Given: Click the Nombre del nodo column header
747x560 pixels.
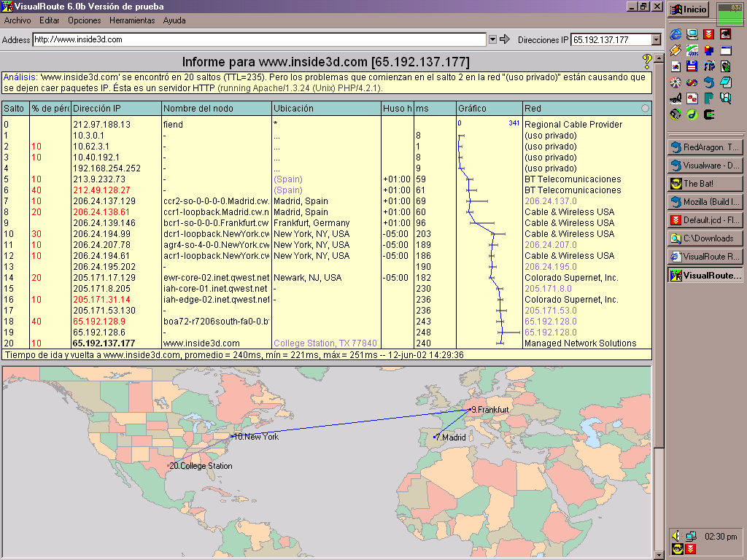Looking at the screenshot, I should [217, 109].
